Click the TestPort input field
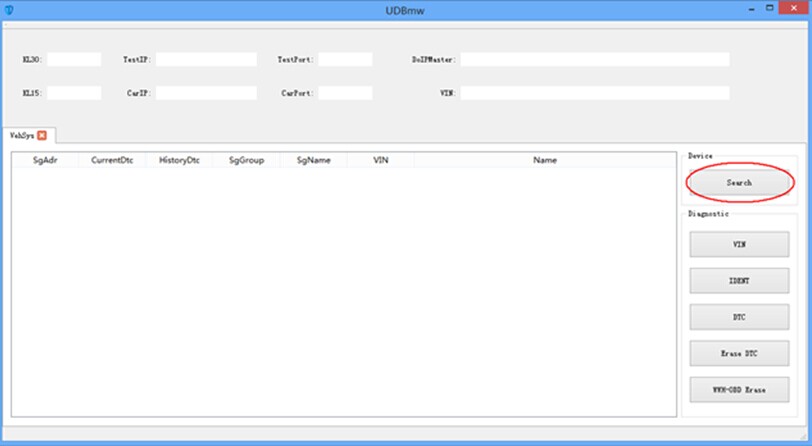Image resolution: width=812 pixels, height=446 pixels. point(345,59)
